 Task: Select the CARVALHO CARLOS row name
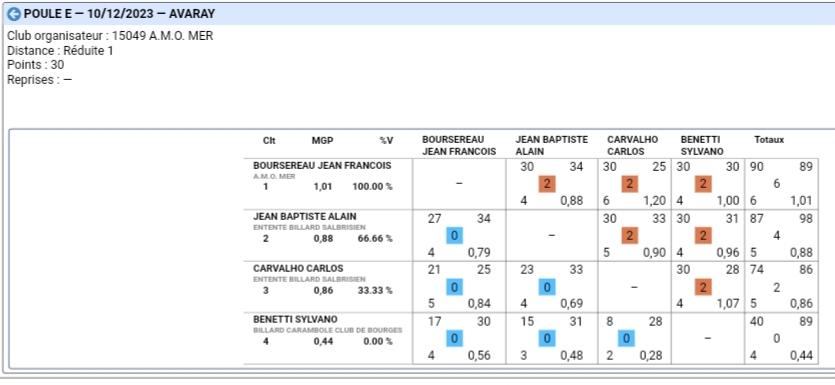point(298,268)
